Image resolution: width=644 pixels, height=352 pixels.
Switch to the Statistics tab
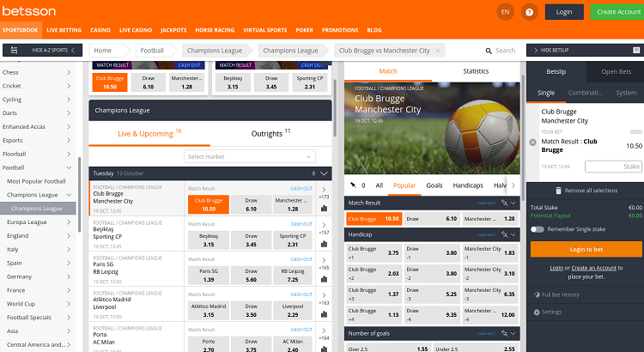coord(476,71)
